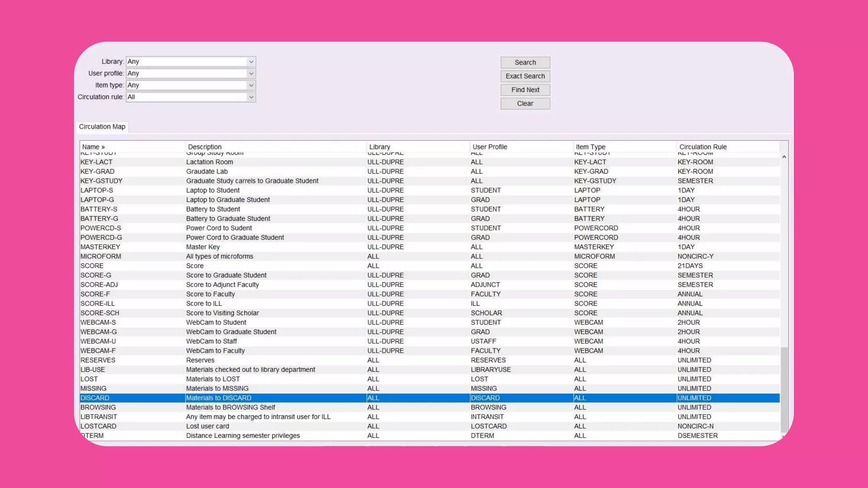Select the DISCARD row
Viewport: 868px width, 488px height.
tap(95, 398)
